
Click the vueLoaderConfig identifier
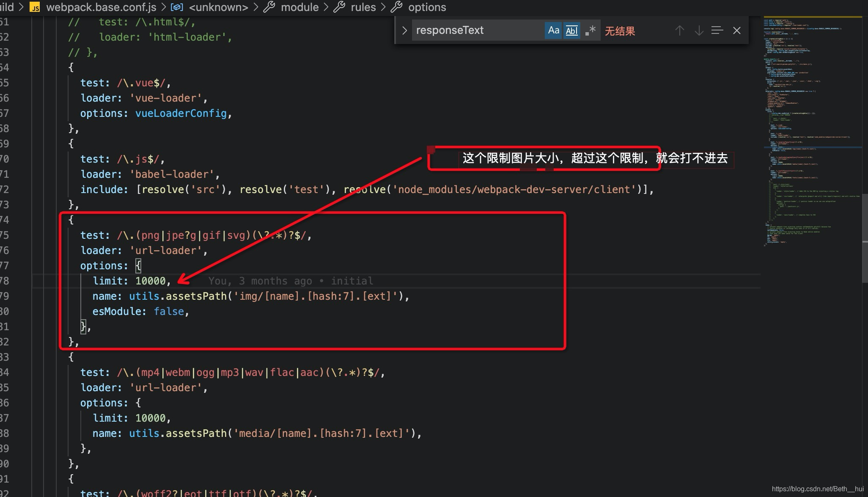(181, 113)
